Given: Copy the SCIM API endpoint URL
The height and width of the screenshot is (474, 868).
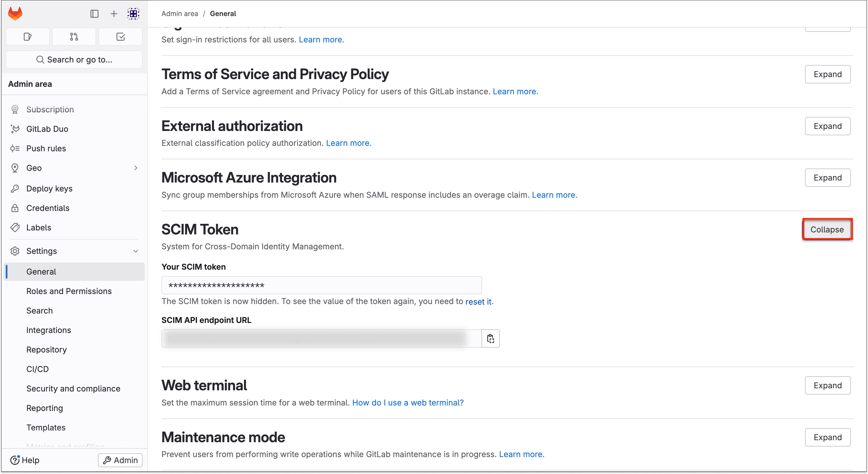Looking at the screenshot, I should pos(491,338).
